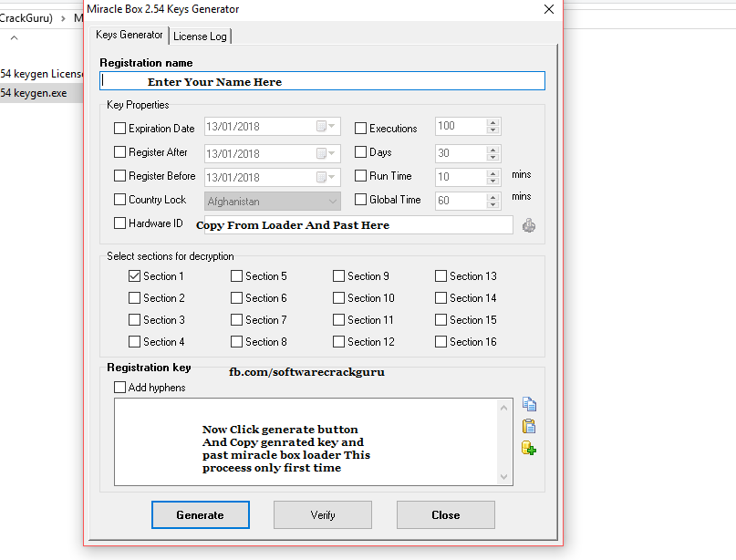Screen dimensions: 736x560
Task: Click the Hardware ID text field
Action: (359, 225)
